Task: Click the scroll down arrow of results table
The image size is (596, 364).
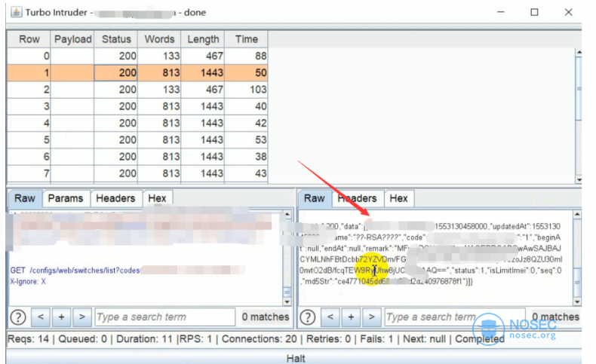Action: click(579, 179)
